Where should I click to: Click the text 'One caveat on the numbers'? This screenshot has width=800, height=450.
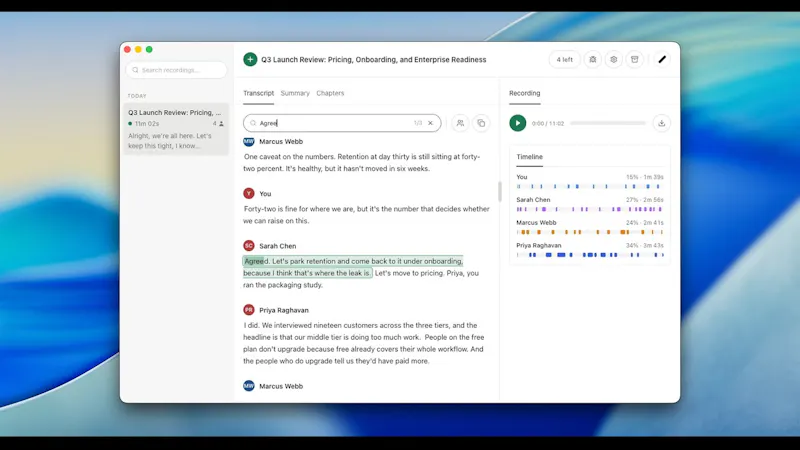288,157
